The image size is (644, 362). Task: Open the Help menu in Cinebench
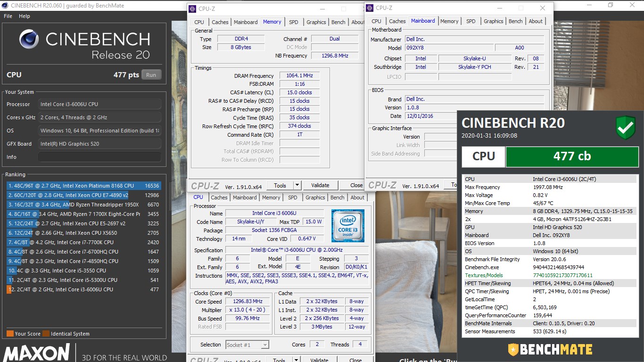point(25,16)
